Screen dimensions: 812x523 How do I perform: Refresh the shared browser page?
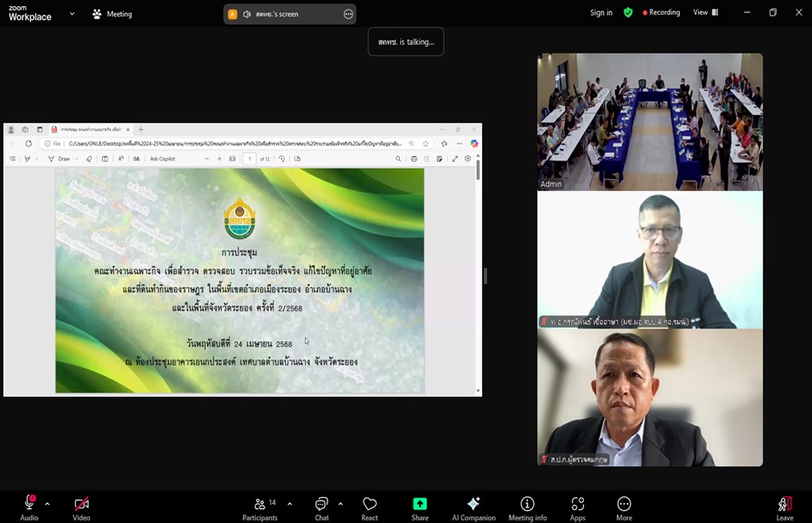point(29,144)
